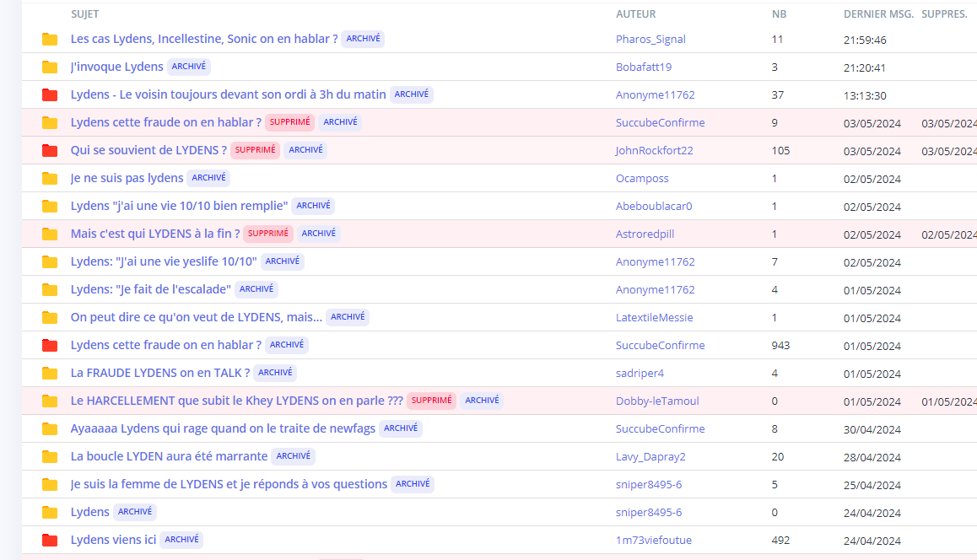Screen dimensions: 977x560
Task: Click last message time '21:59:46'
Action: click(x=865, y=40)
